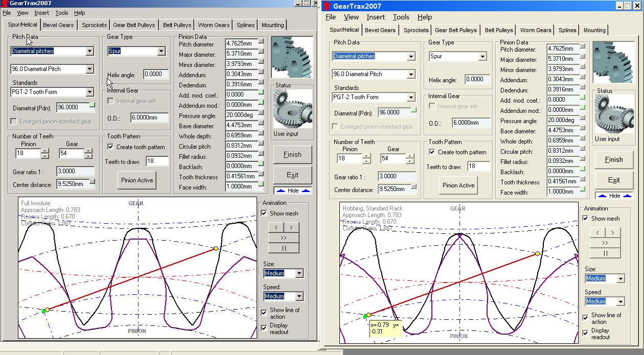Toggle Show mesh in left window
The image size is (644, 355).
pos(264,214)
